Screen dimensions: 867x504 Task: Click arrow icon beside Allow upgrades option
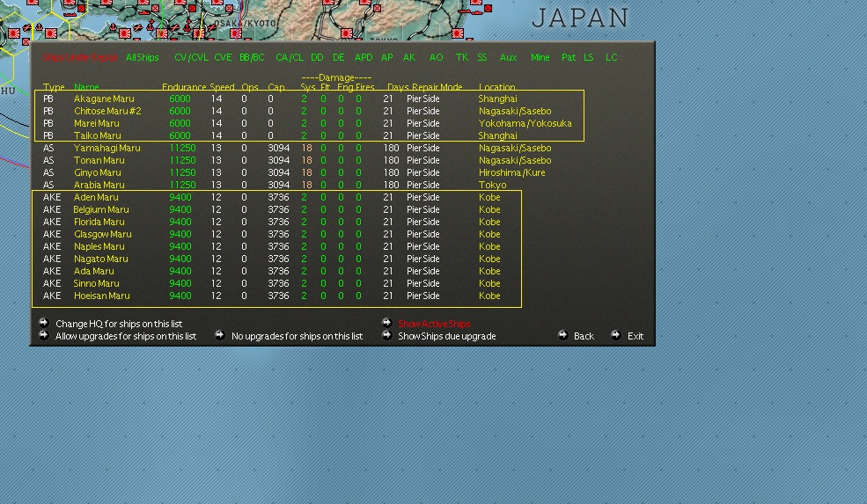[x=44, y=335]
